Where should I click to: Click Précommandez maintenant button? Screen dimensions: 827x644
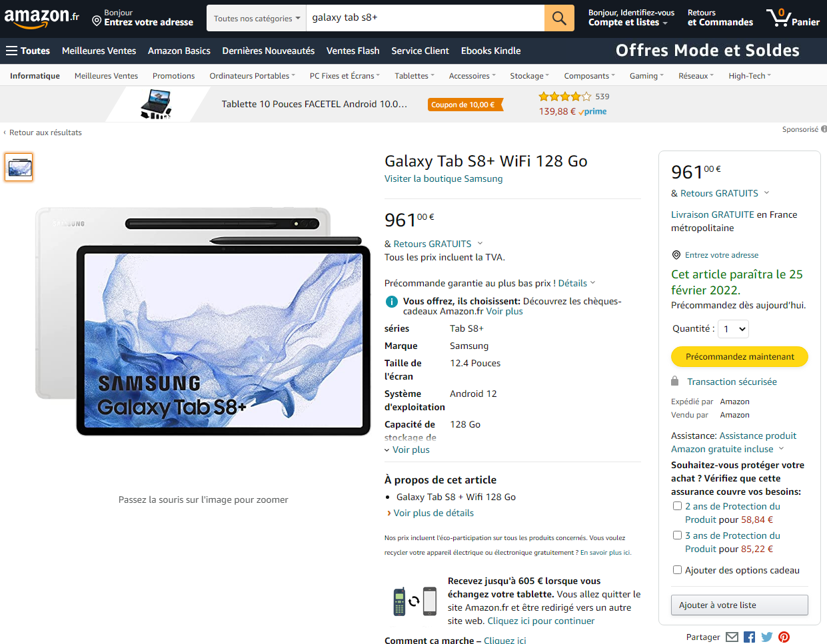[x=740, y=356]
